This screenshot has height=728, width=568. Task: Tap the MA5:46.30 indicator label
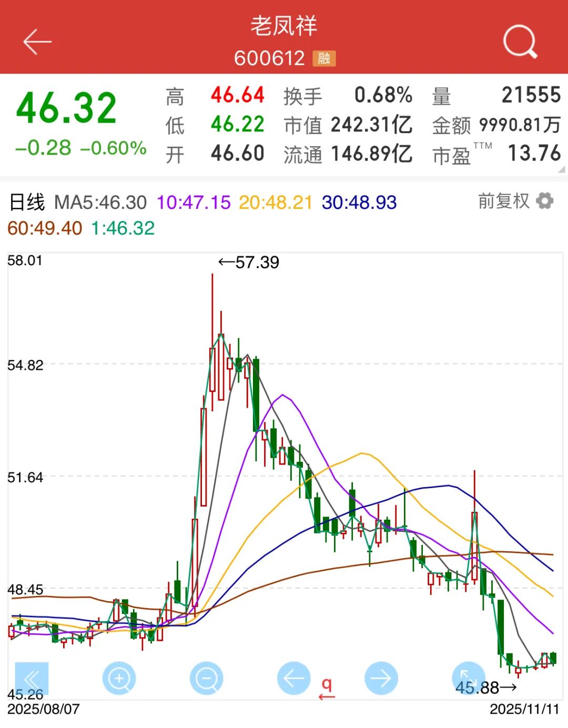100,203
